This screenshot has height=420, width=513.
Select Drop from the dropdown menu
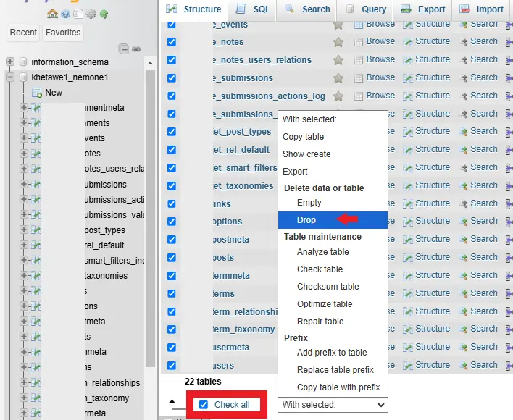pyautogui.click(x=333, y=220)
